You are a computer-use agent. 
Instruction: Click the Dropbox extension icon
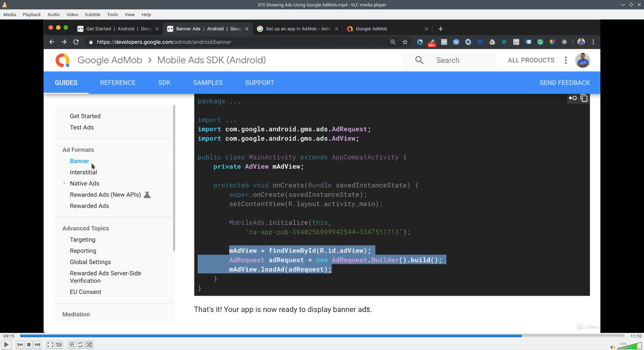(x=480, y=42)
